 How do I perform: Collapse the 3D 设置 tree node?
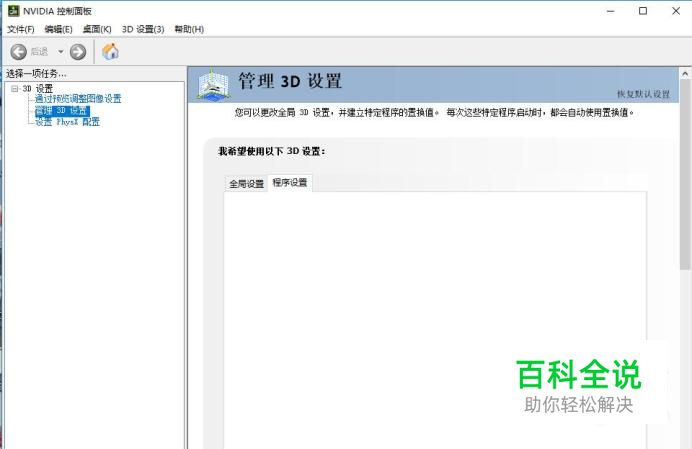tap(15, 89)
